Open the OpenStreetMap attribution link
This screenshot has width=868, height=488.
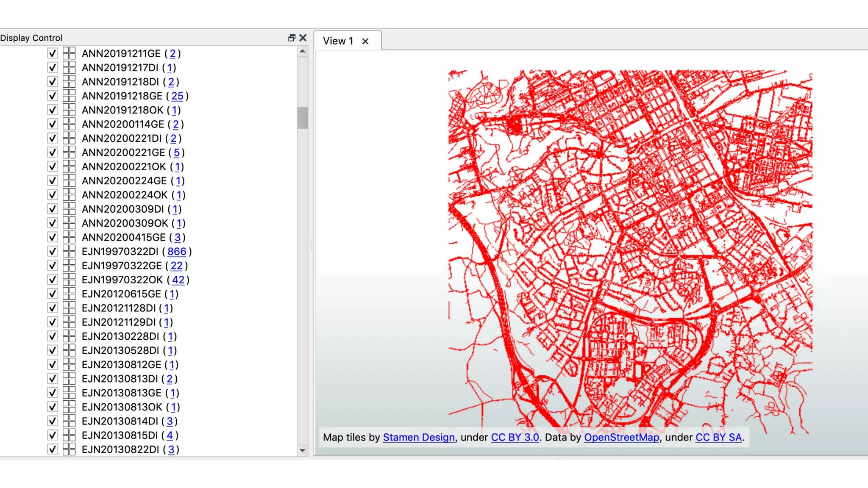[x=621, y=437]
